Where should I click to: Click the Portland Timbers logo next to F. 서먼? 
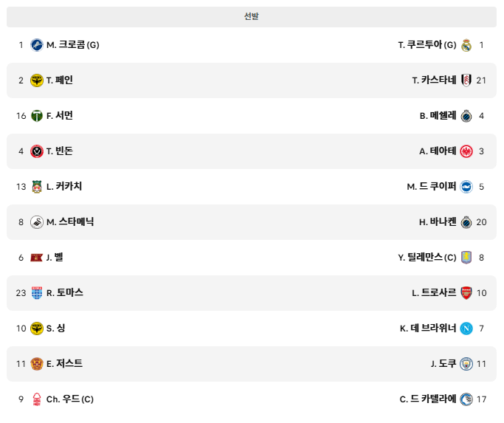pyautogui.click(x=37, y=116)
